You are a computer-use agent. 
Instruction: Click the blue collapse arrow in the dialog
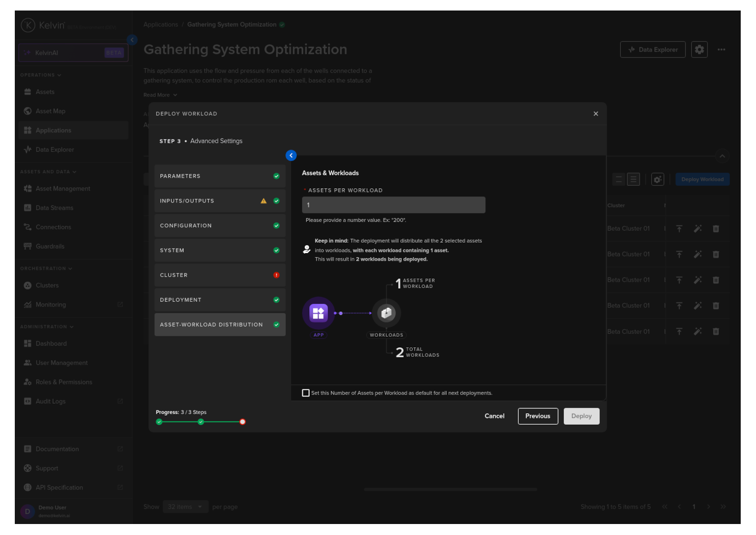(291, 155)
